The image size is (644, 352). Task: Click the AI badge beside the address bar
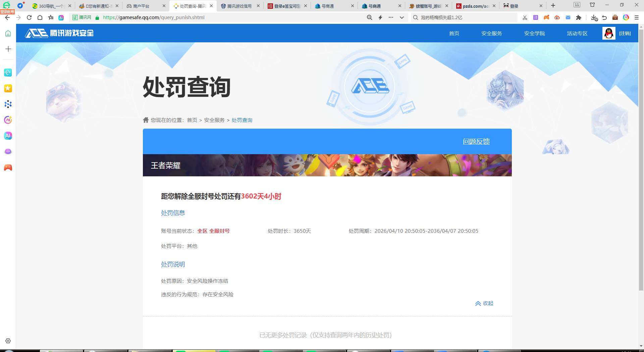pos(61,17)
